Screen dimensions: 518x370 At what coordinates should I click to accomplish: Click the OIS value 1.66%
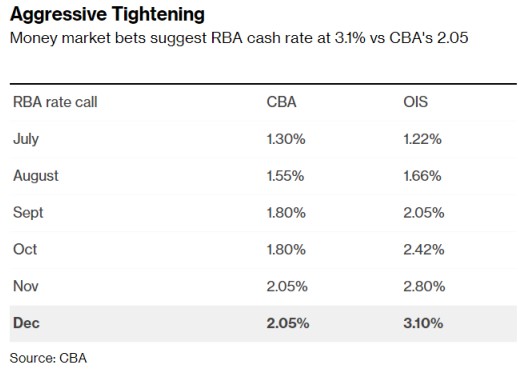pyautogui.click(x=422, y=176)
